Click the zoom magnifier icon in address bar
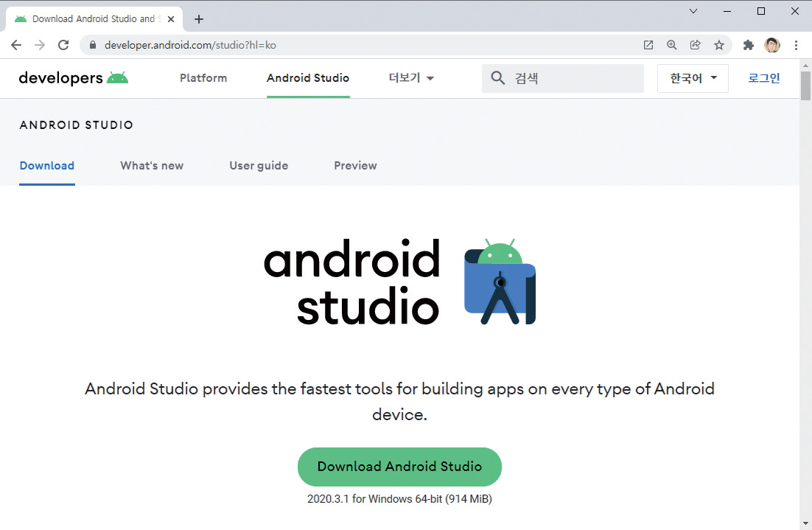Image resolution: width=812 pixels, height=530 pixels. click(672, 45)
